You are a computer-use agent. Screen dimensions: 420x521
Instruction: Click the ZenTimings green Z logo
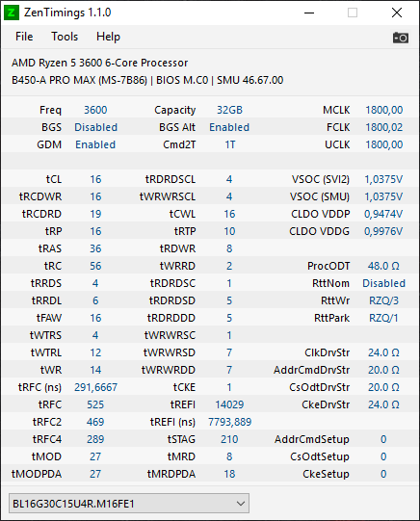tap(11, 13)
